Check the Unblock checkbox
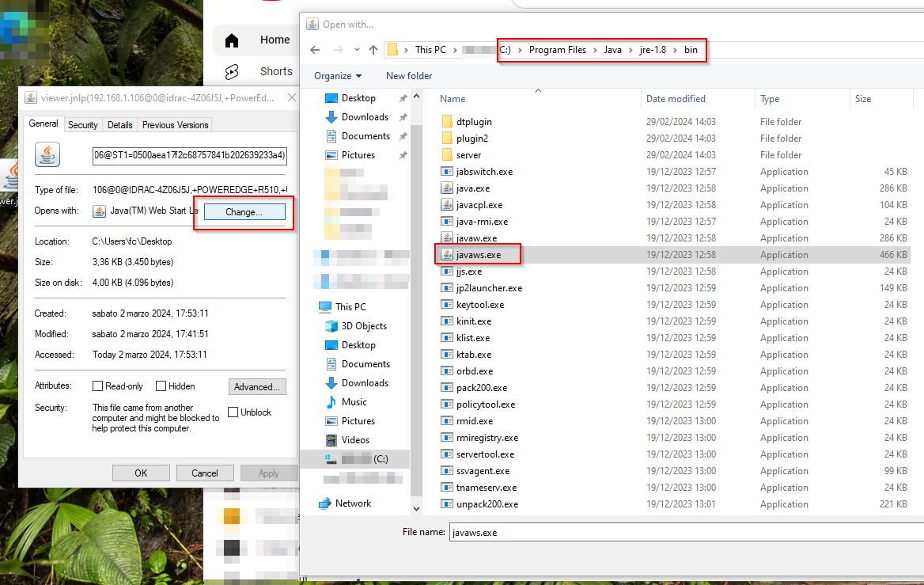The height and width of the screenshot is (585, 924). [x=233, y=412]
